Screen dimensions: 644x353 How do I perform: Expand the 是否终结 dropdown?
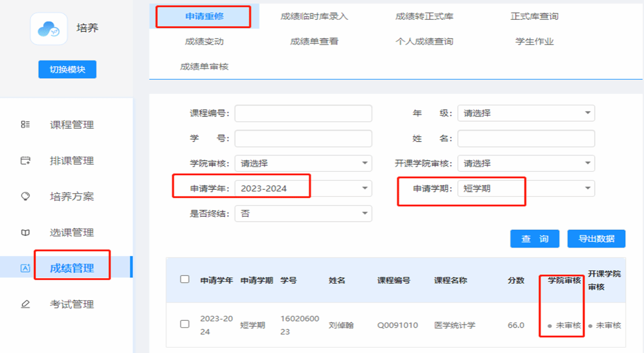click(303, 214)
